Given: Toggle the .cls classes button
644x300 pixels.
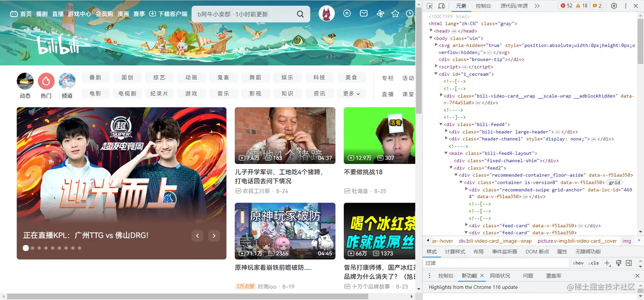Looking at the screenshot, I should [x=594, y=263].
